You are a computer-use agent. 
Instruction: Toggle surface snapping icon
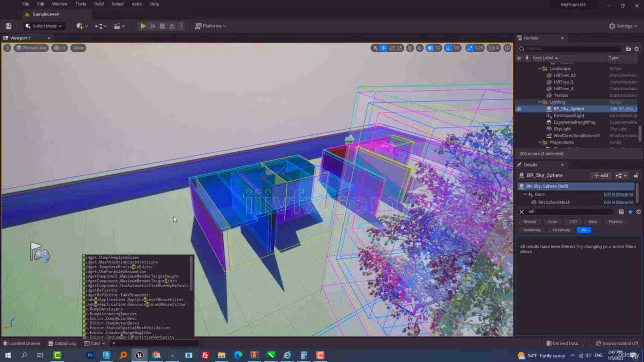[x=420, y=48]
